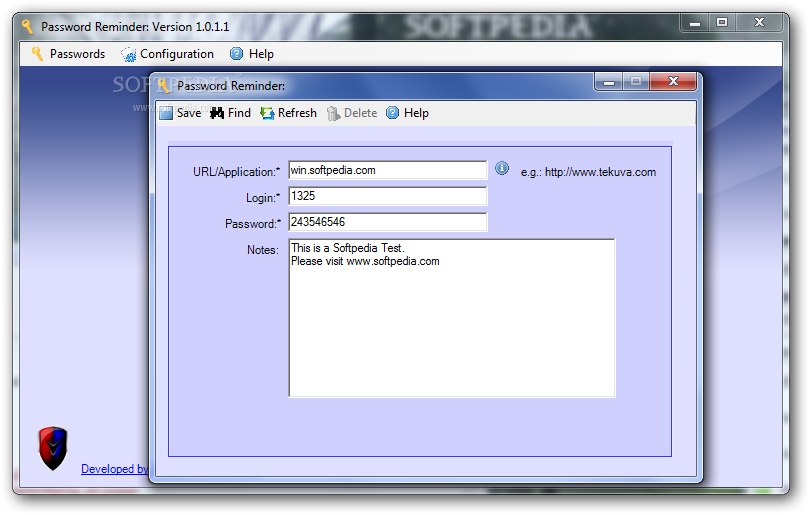Minimize the Password Reminder dialog

click(x=609, y=82)
